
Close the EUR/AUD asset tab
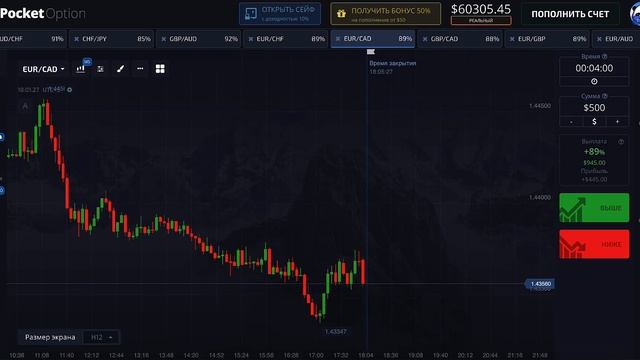(x=599, y=39)
